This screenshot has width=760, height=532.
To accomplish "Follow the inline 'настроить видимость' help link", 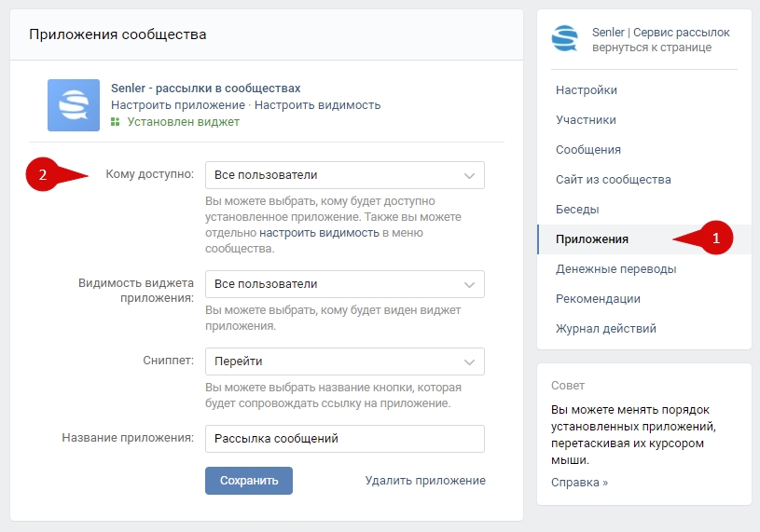I will point(318,233).
